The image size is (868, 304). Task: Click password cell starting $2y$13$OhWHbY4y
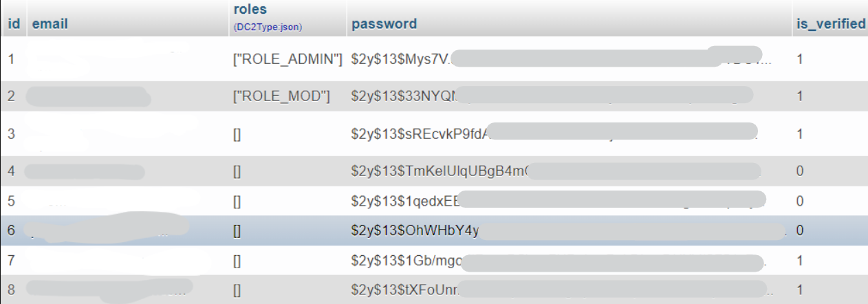click(x=568, y=230)
